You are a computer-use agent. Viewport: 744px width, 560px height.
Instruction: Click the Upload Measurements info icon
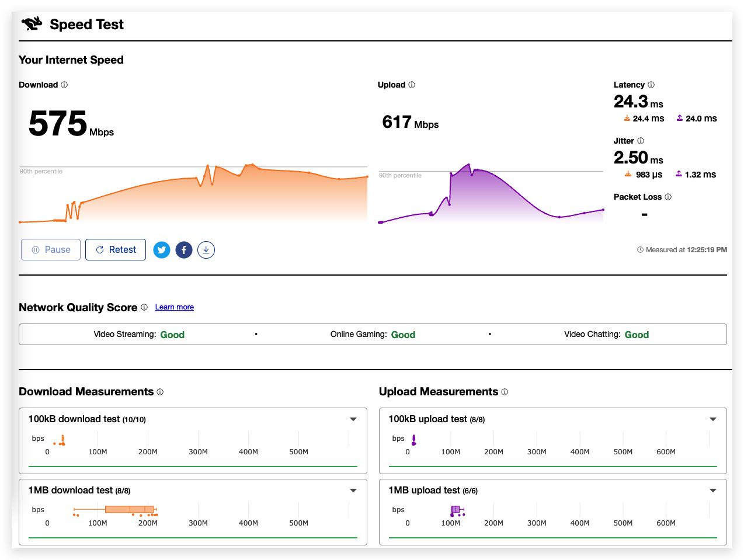pyautogui.click(x=505, y=392)
